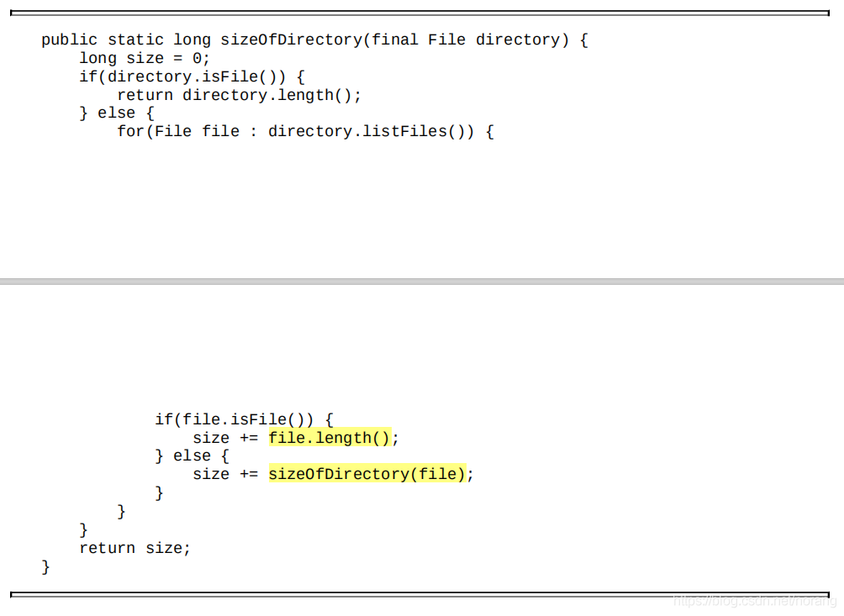Click the top horizontal rule line
Viewport: 844px width, 616px height.
(x=420, y=13)
